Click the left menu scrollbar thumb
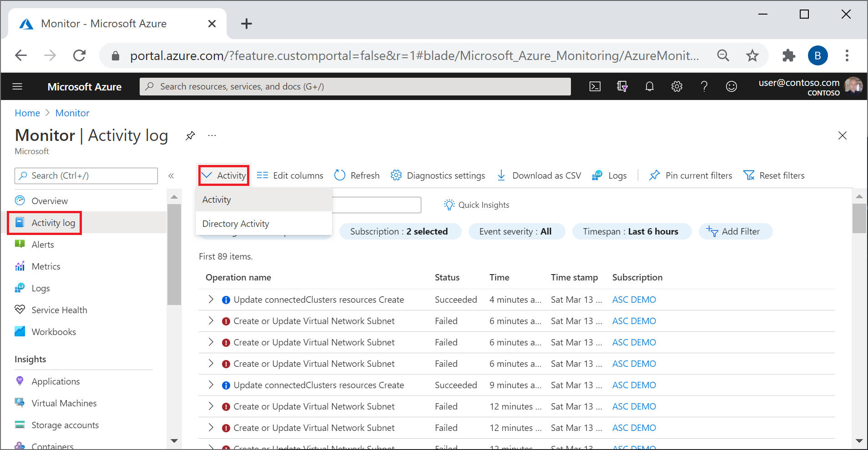This screenshot has width=868, height=450. tap(174, 254)
